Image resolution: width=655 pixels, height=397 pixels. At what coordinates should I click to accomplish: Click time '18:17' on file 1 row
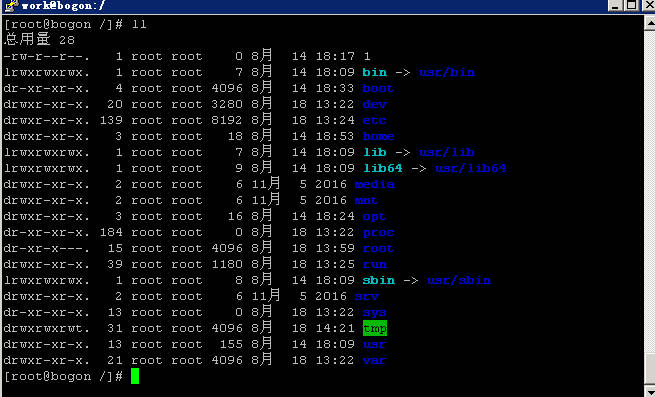click(335, 56)
